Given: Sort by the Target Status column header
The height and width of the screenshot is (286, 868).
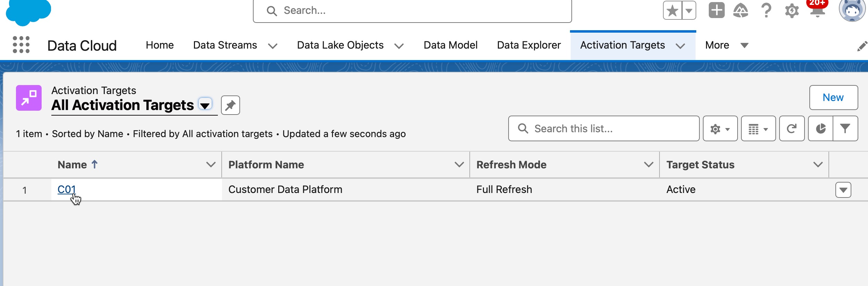Looking at the screenshot, I should (700, 165).
